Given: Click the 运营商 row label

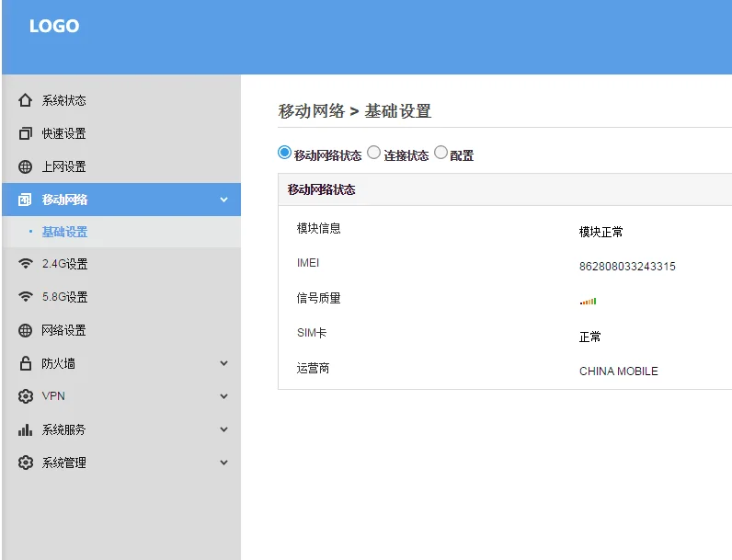Looking at the screenshot, I should coord(314,368).
